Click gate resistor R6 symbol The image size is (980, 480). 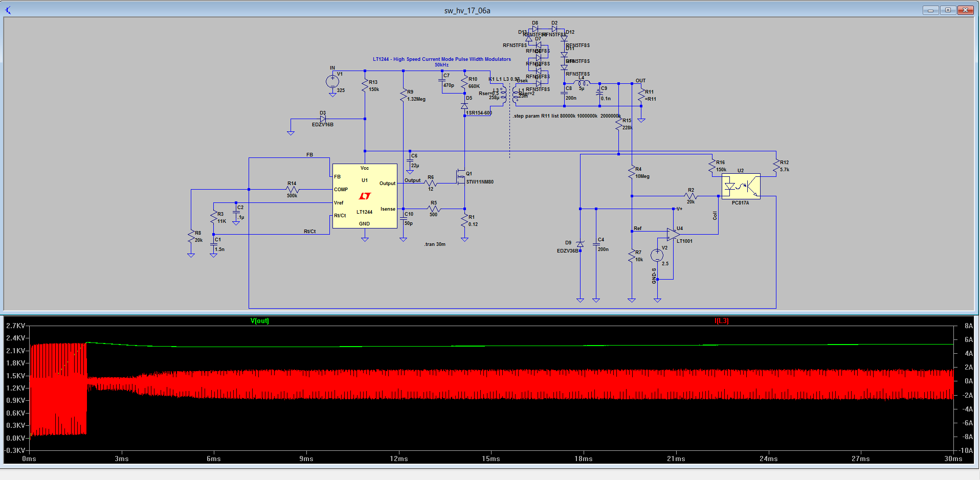431,183
